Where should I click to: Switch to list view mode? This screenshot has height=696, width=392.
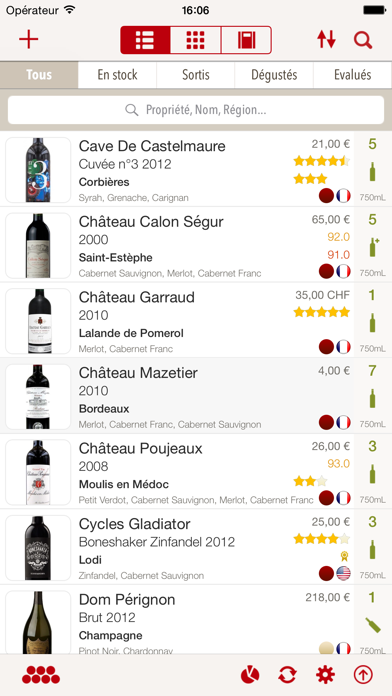tap(145, 40)
